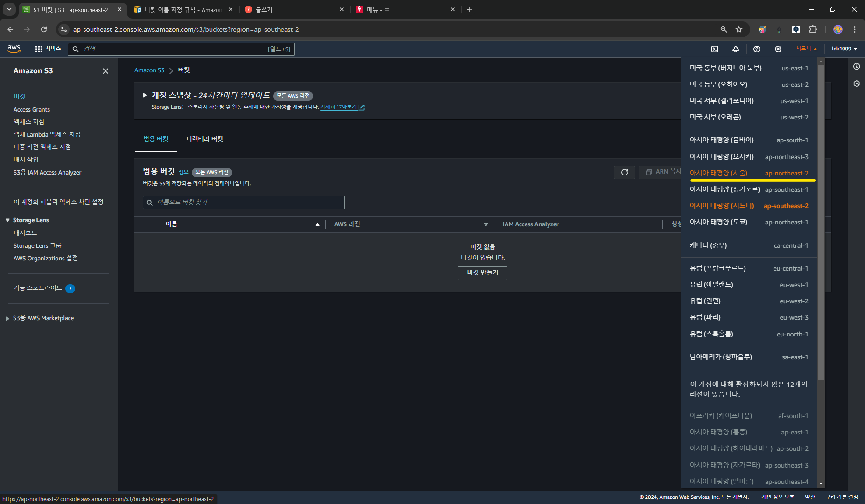Switch to the 글쓰기 browser tab
This screenshot has height=504, width=865.
pyautogui.click(x=294, y=9)
